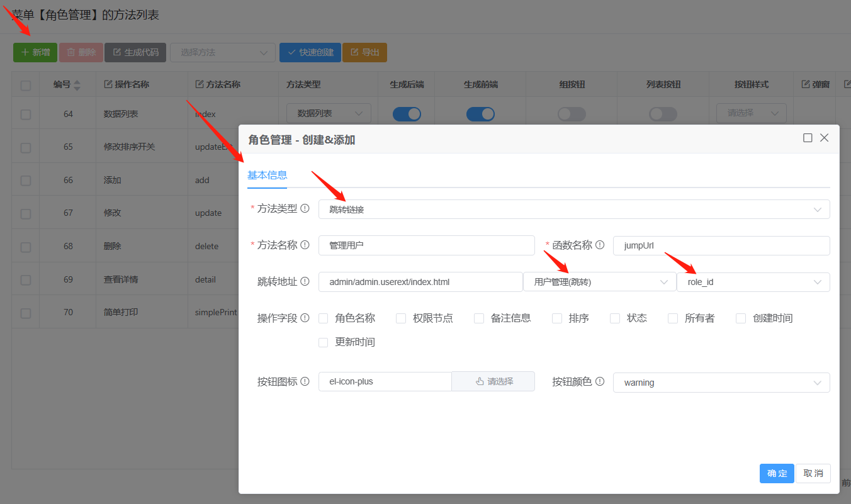Click the 方法名称 input field
Image resolution: width=851 pixels, height=504 pixels.
[426, 245]
